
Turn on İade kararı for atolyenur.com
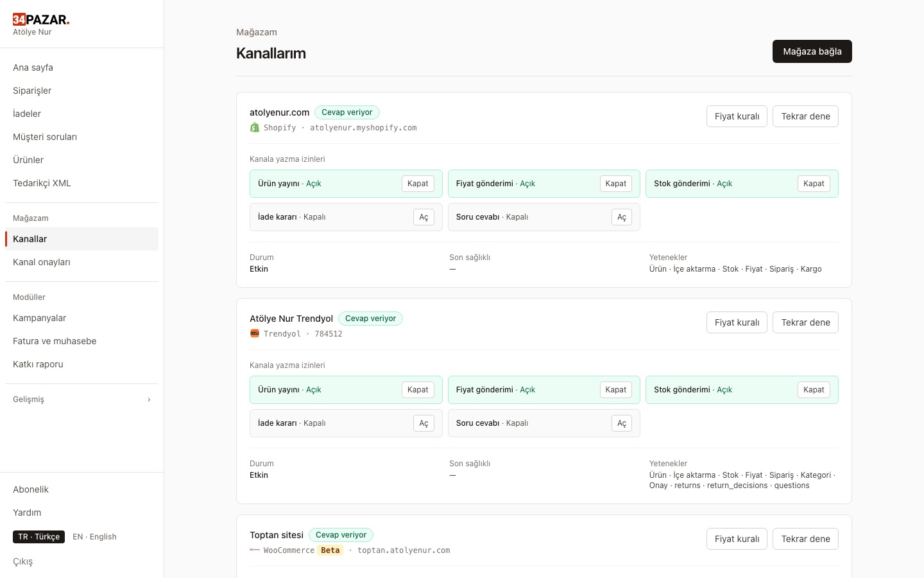424,217
